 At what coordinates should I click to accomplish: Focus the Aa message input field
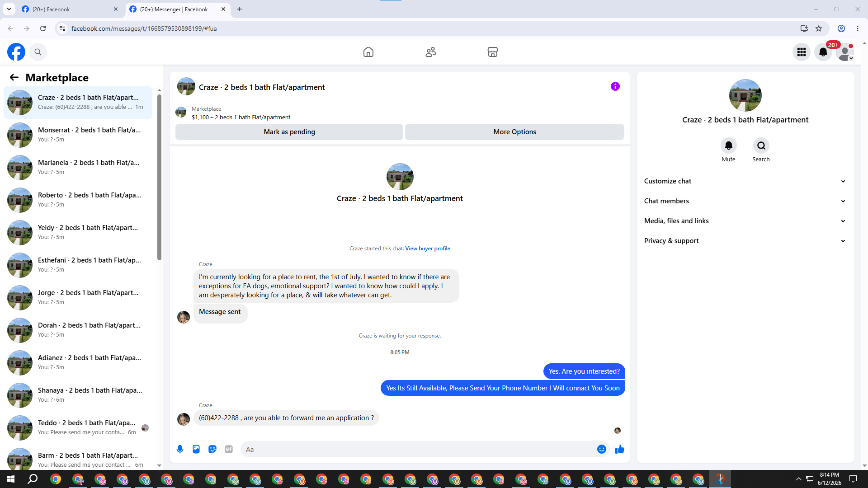419,449
